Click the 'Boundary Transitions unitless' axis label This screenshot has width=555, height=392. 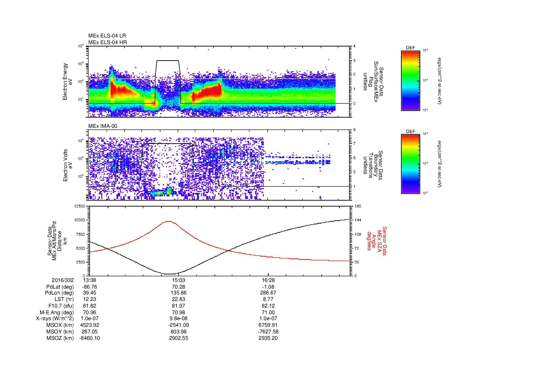coord(373,166)
